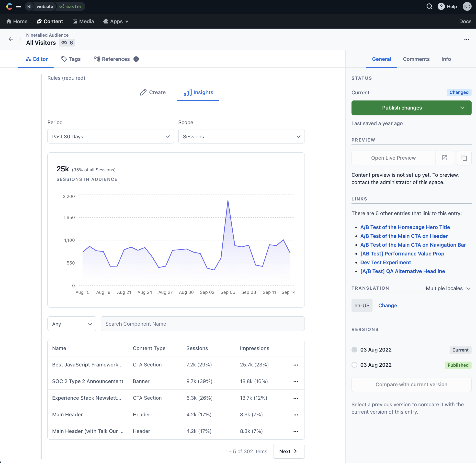Click the Open Live Preview button

[x=393, y=158]
